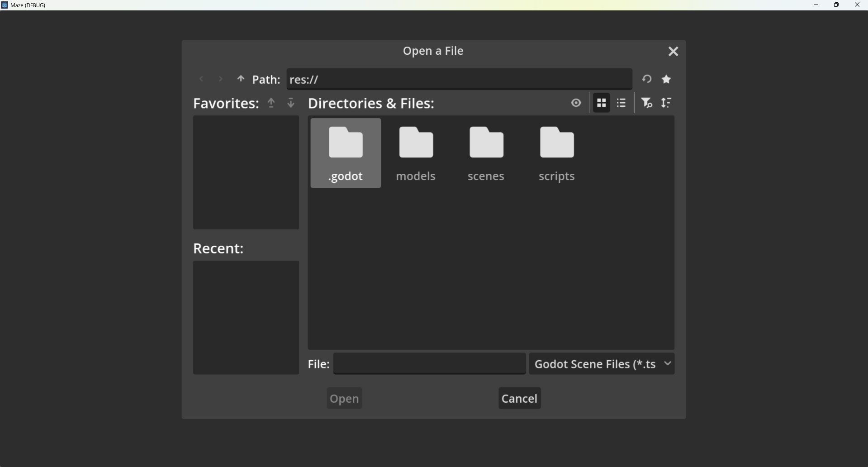Click the Open button
868x467 pixels.
pos(345,399)
